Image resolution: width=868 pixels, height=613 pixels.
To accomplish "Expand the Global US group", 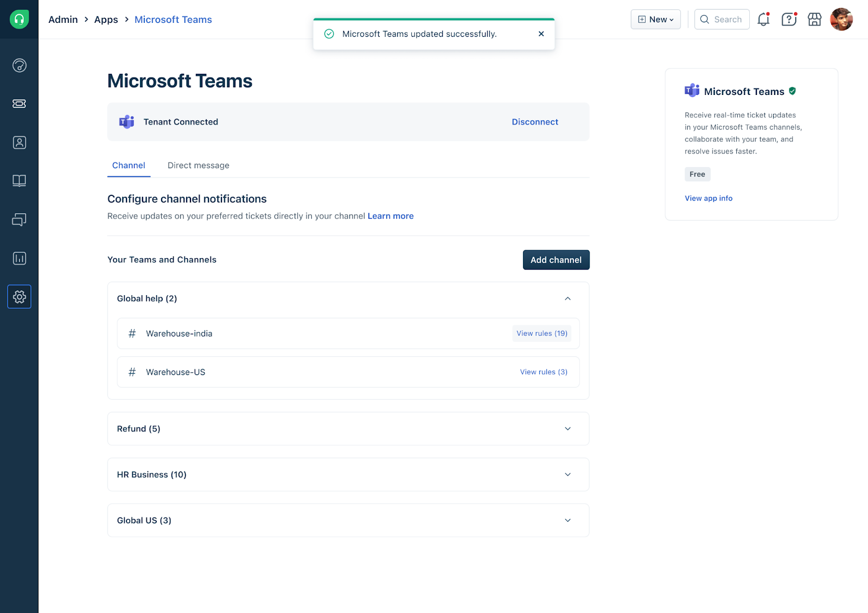I will (x=568, y=520).
